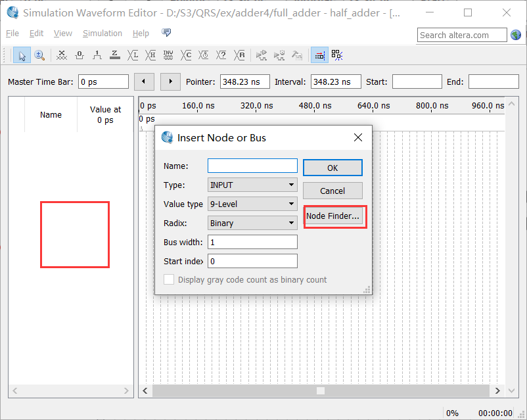The width and height of the screenshot is (527, 420).
Task: Click the Master Time Bar field
Action: 104,82
